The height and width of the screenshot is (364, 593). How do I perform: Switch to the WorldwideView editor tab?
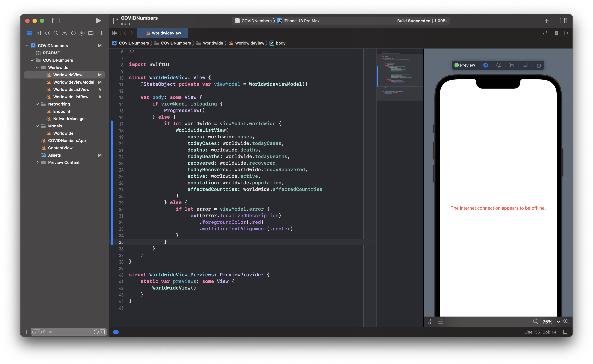coord(163,33)
